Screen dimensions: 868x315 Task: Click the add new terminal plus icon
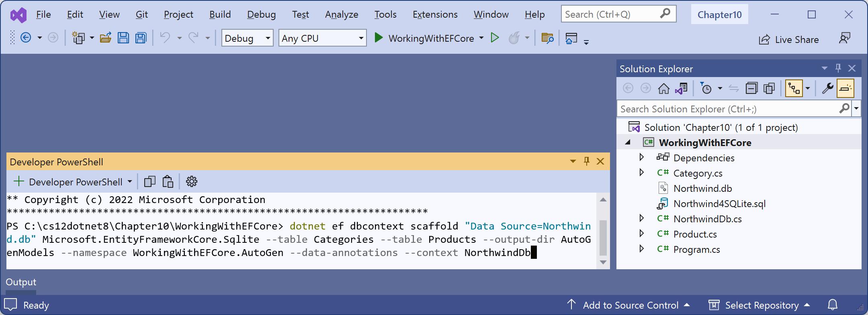pyautogui.click(x=18, y=181)
